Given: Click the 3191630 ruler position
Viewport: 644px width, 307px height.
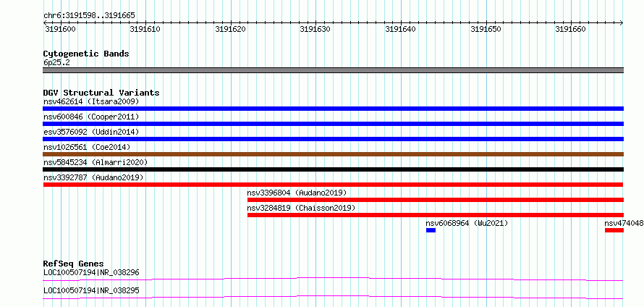Looking at the screenshot, I should (315, 29).
